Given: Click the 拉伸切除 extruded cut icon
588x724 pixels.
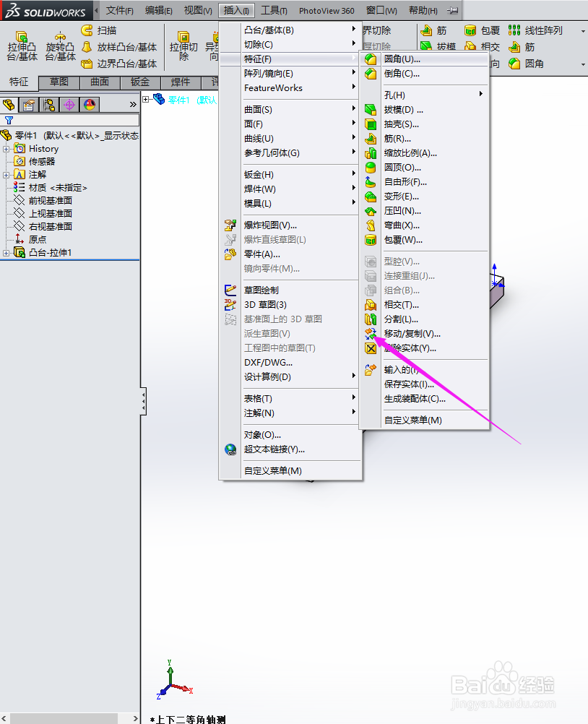Looking at the screenshot, I should [183, 46].
